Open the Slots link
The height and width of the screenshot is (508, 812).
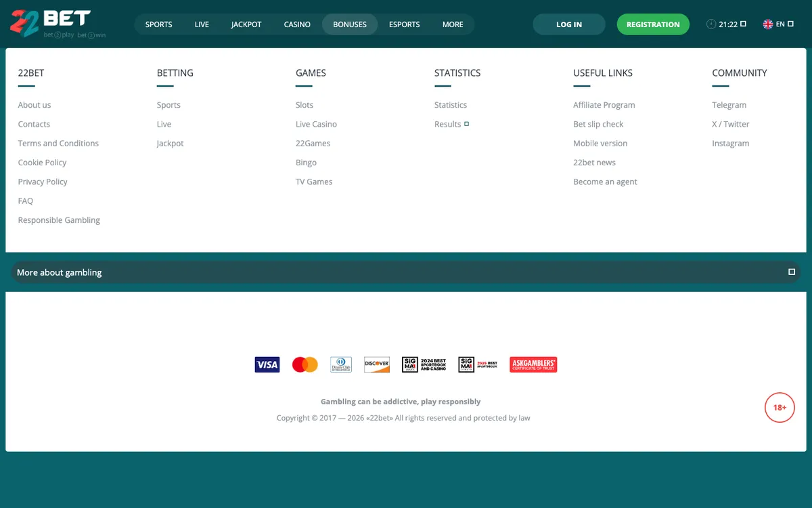tap(304, 105)
